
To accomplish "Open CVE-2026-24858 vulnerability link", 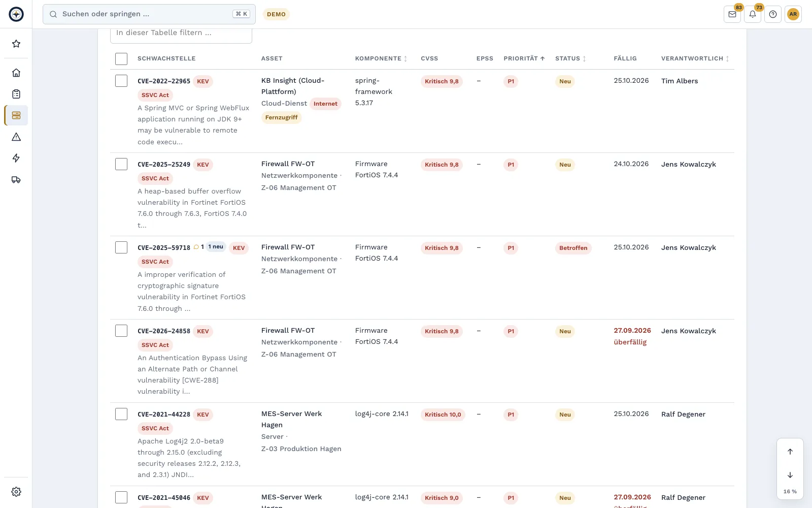I will (164, 331).
